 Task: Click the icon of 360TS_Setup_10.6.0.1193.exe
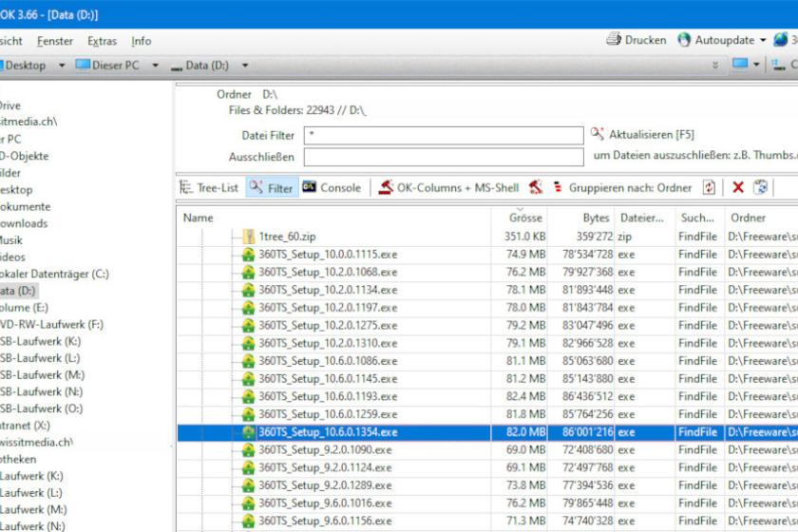coord(248,396)
